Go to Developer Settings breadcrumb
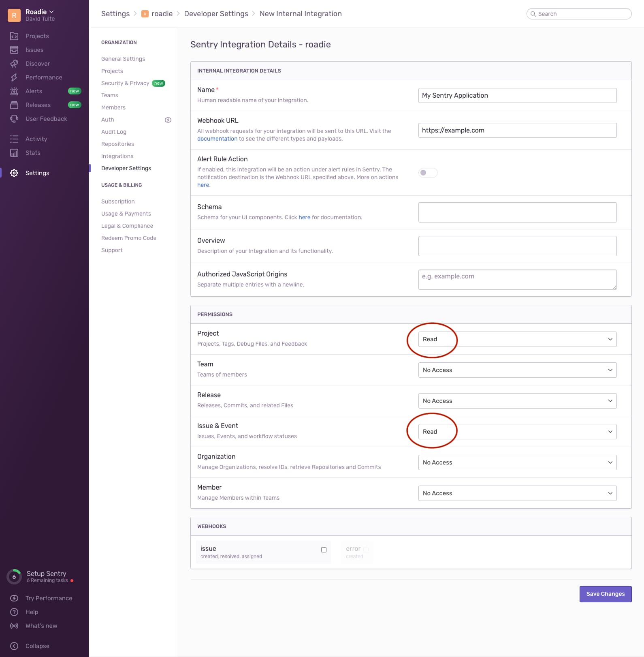Image resolution: width=644 pixels, height=657 pixels. pos(216,14)
